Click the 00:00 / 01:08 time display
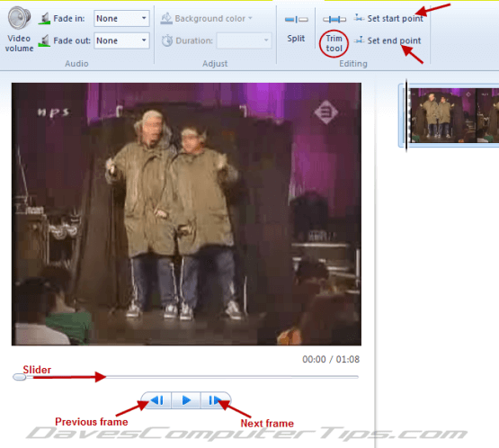 331,360
